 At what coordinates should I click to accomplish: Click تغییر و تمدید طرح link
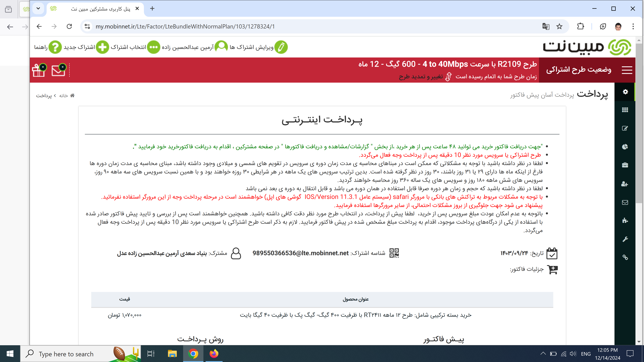(x=421, y=76)
